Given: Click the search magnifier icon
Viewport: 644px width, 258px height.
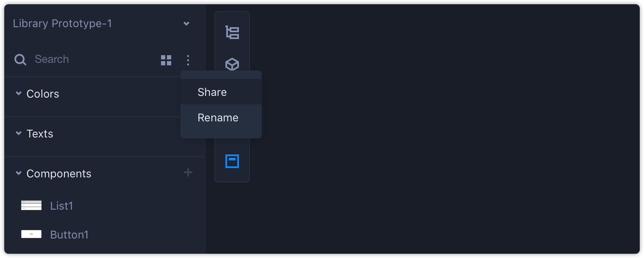Looking at the screenshot, I should pyautogui.click(x=20, y=59).
